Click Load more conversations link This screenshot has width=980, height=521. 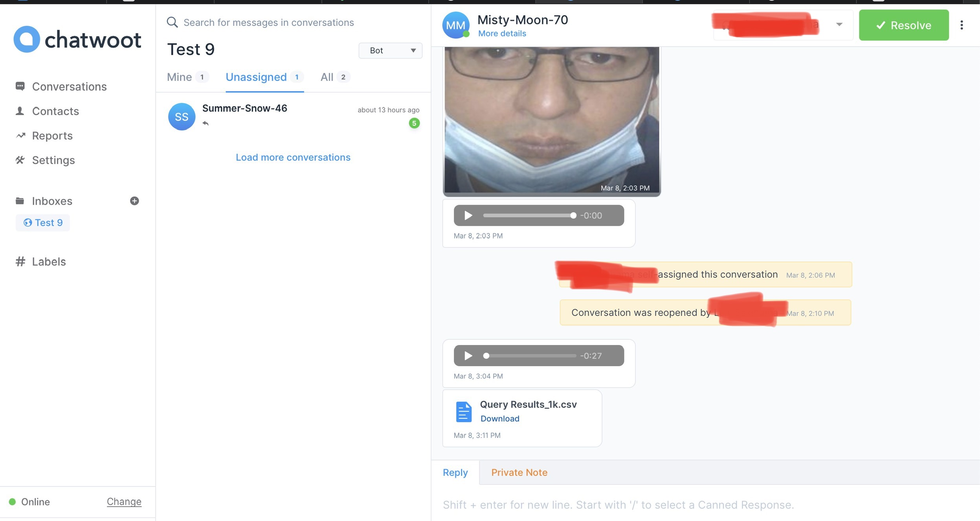293,157
